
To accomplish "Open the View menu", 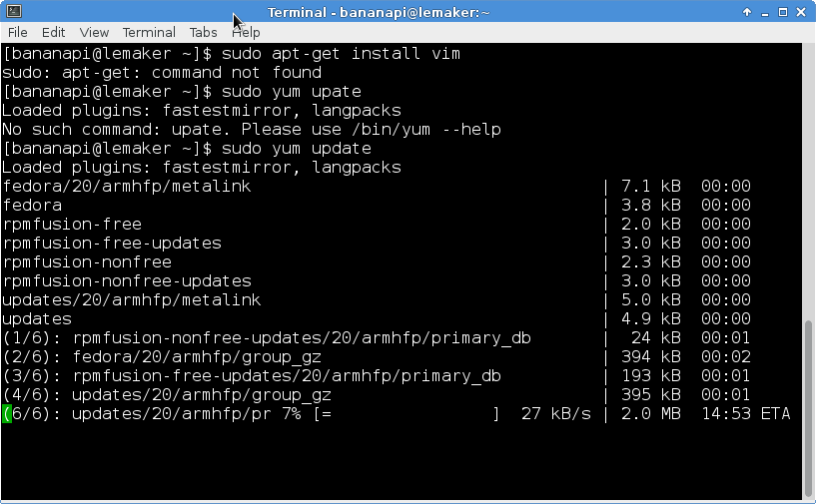I will pos(94,32).
